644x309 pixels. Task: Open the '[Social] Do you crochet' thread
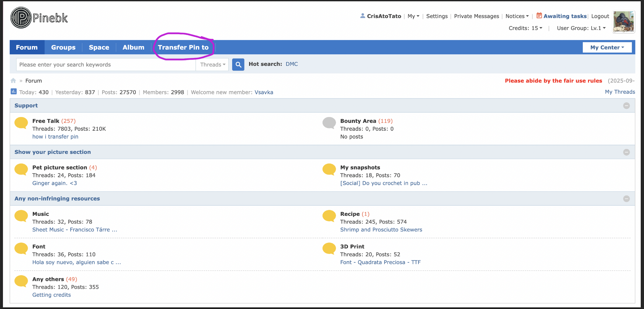[x=384, y=183]
